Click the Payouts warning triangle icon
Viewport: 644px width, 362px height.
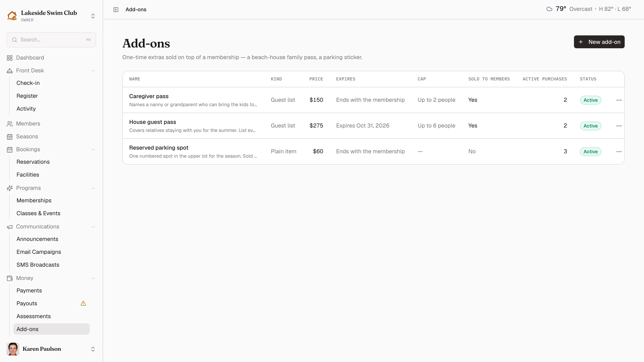pyautogui.click(x=83, y=303)
